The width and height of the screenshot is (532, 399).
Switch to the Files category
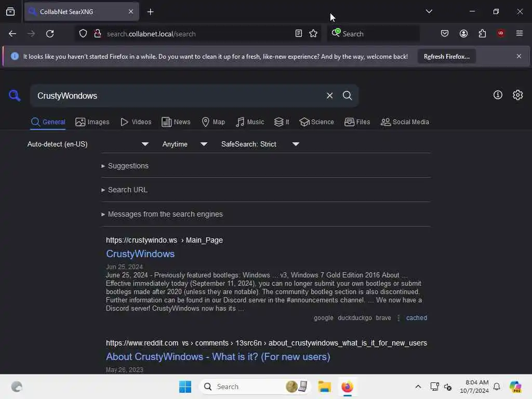tap(357, 122)
